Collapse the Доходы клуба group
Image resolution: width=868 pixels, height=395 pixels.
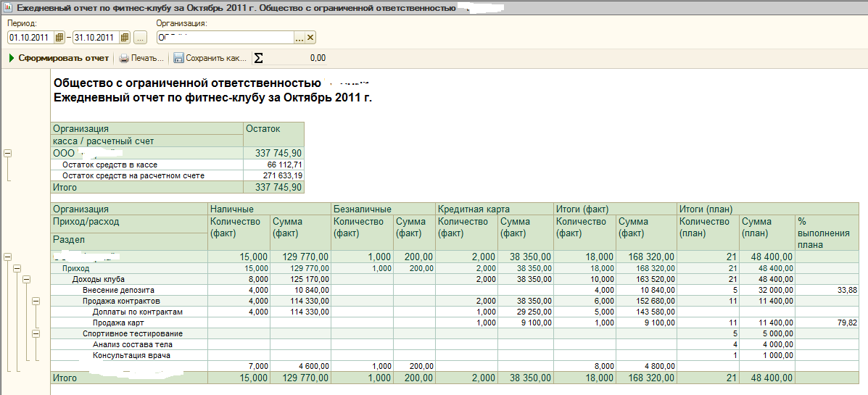click(27, 279)
